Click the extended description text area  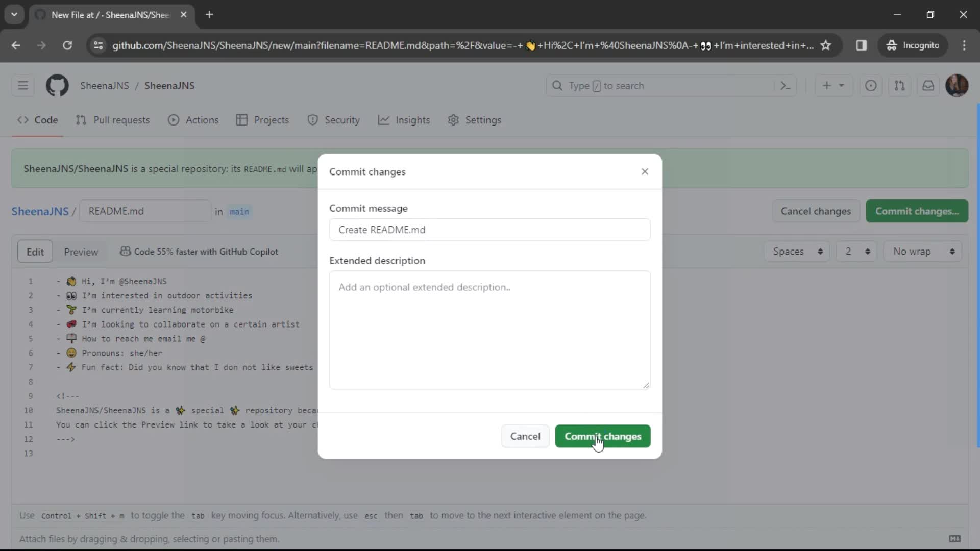pyautogui.click(x=490, y=329)
